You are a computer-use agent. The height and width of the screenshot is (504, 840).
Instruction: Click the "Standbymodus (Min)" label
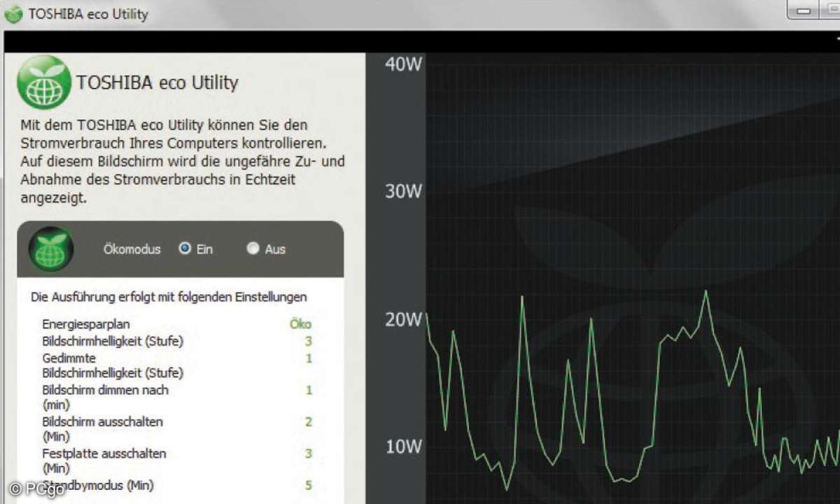coord(98,485)
